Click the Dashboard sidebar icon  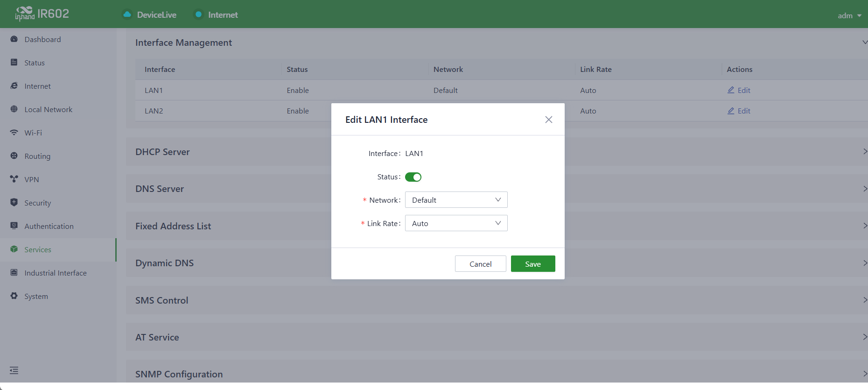(14, 39)
